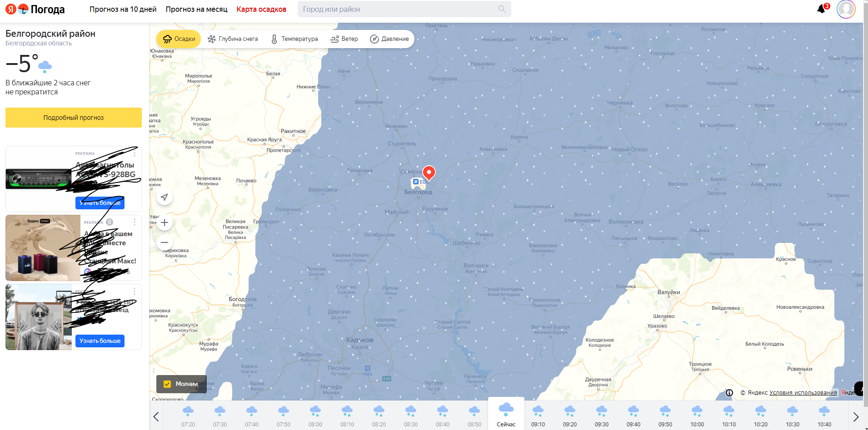Toggle the Молнии lightning checkbox
868x430 pixels.
(x=167, y=384)
